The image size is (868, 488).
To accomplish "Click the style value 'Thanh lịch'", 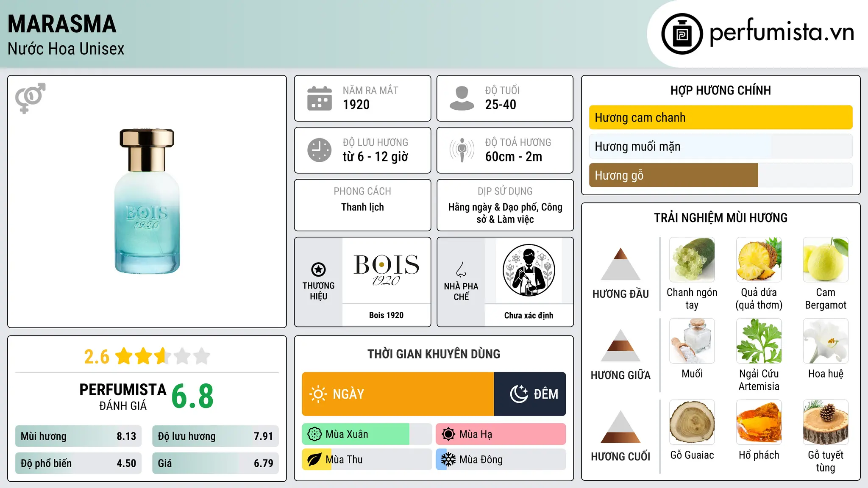I will click(362, 207).
